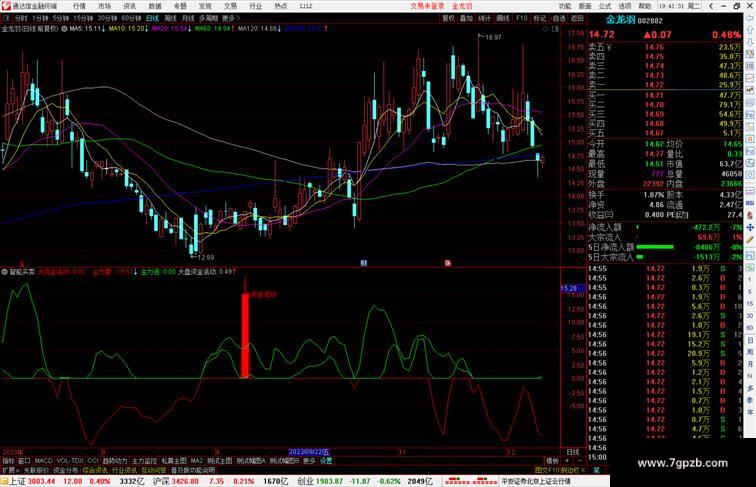This screenshot has height=487, width=756.
Task: Toggle the chart layout icon before 分时
Action: 6,18
